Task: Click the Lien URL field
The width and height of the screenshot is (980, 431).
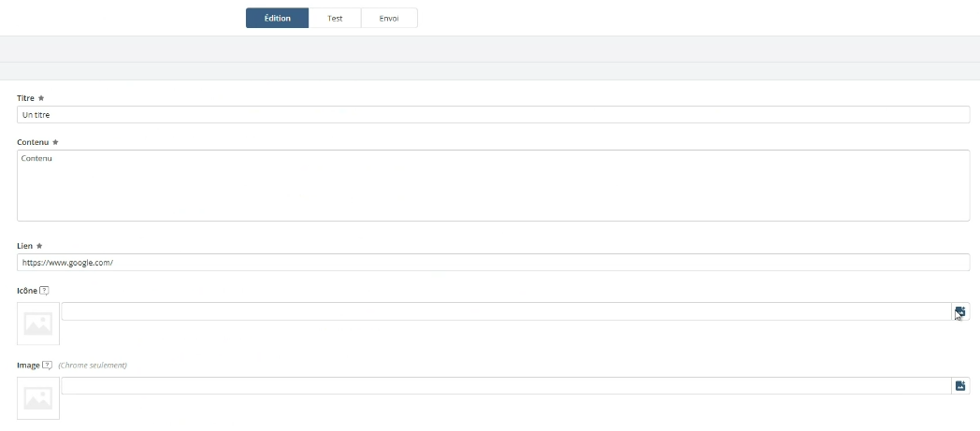Action: click(493, 263)
